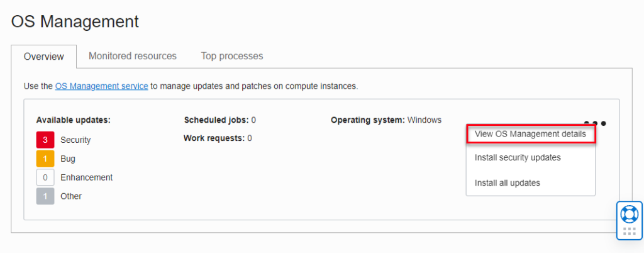Viewport: 644px width, 253px height.
Task: Follow the OS Management service link
Action: pyautogui.click(x=101, y=86)
